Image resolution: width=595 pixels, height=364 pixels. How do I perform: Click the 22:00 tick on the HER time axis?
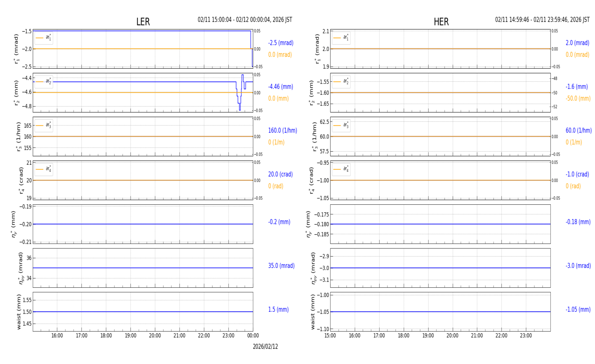click(x=501, y=336)
